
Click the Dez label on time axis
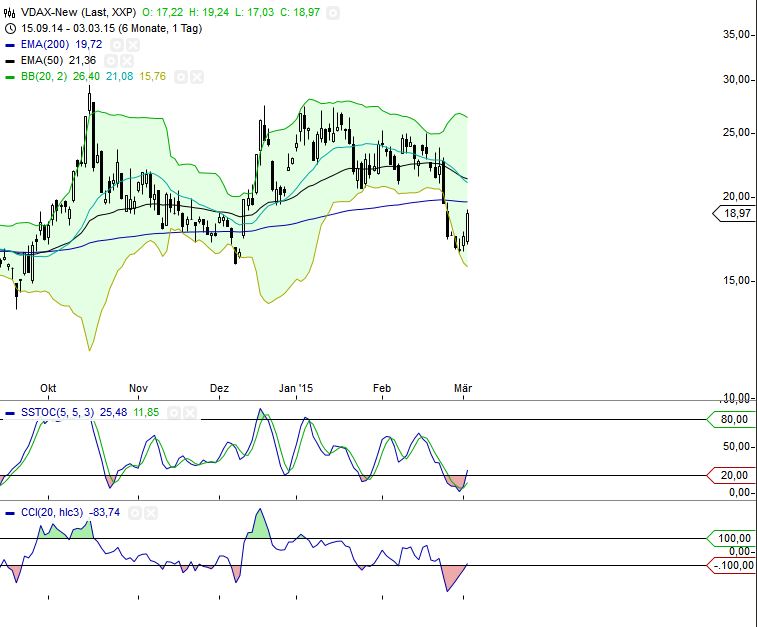point(219,388)
